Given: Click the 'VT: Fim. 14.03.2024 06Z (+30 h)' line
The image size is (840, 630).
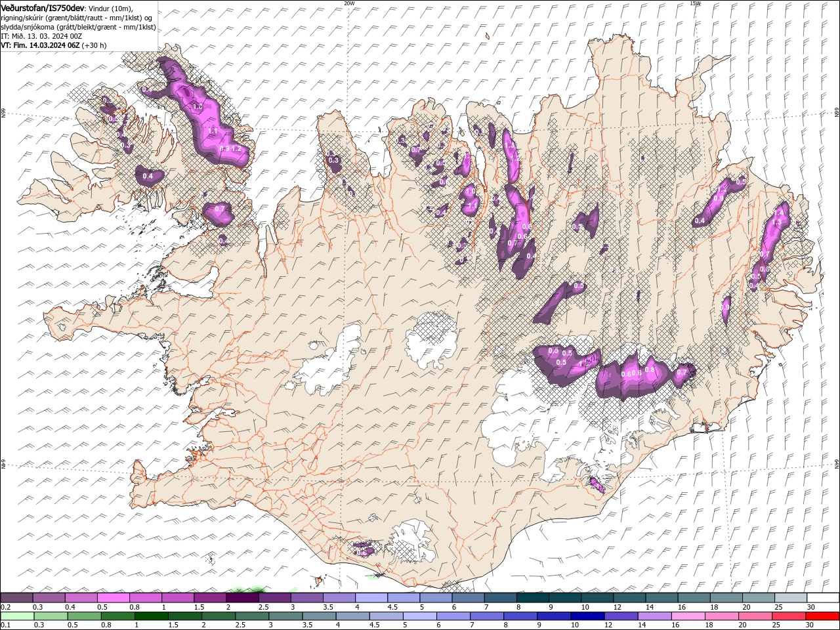Looking at the screenshot, I should pyautogui.click(x=54, y=45).
